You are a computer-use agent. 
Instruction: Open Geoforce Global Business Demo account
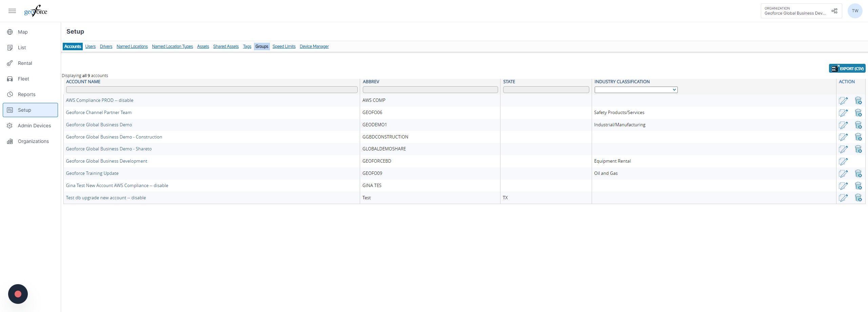click(x=99, y=125)
